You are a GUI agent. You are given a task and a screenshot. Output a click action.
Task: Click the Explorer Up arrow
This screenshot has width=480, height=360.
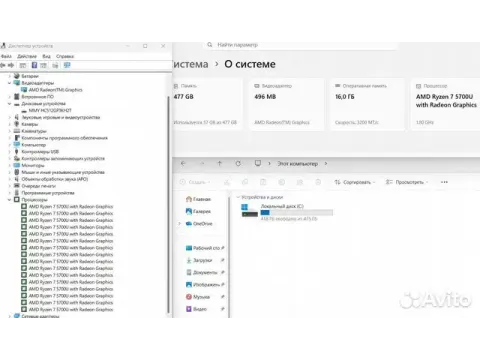219,163
